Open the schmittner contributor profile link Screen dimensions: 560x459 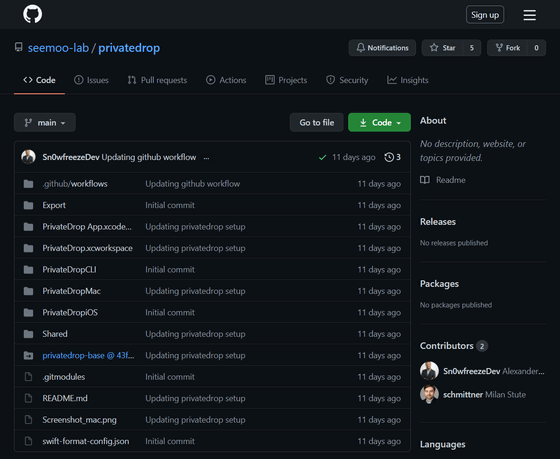tap(463, 394)
